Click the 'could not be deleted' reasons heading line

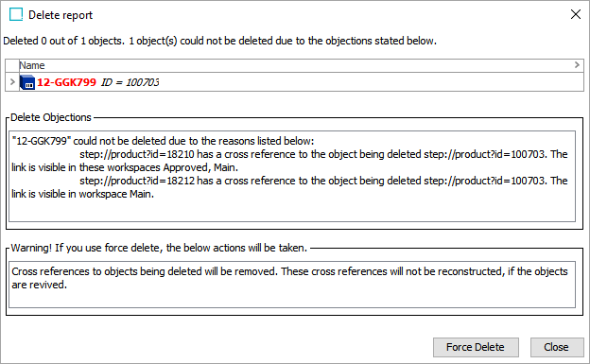163,141
